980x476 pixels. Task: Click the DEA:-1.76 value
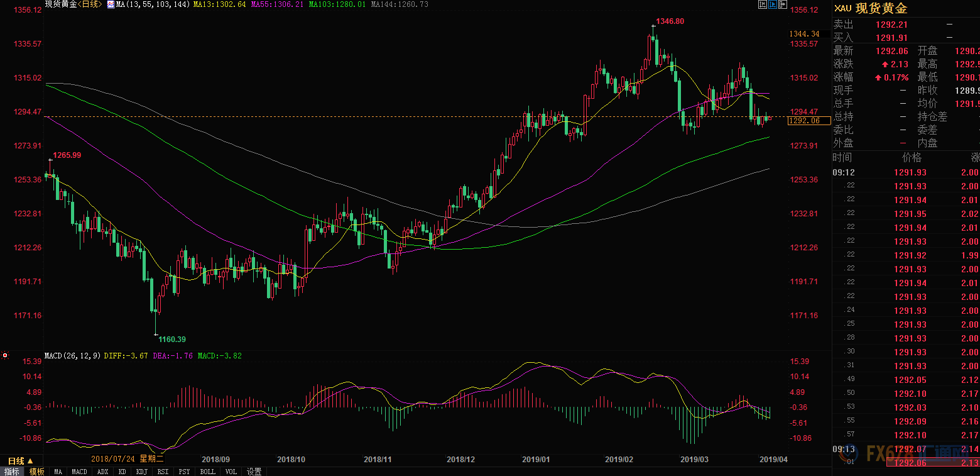(173, 355)
